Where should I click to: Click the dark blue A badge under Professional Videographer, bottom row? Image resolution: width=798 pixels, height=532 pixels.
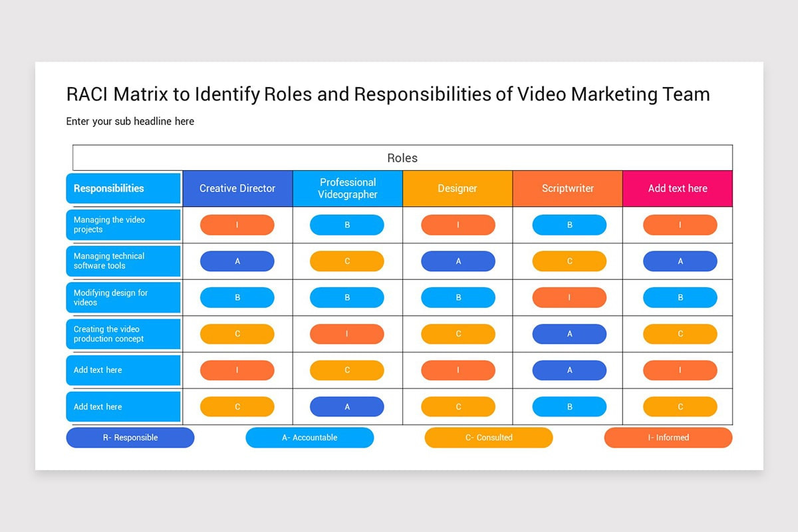point(347,406)
